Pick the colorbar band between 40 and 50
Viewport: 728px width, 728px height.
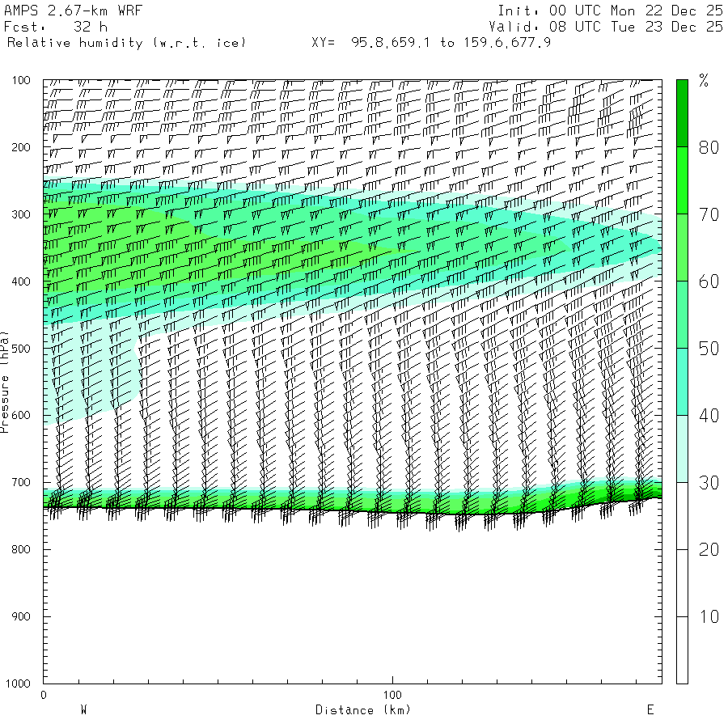(x=682, y=381)
